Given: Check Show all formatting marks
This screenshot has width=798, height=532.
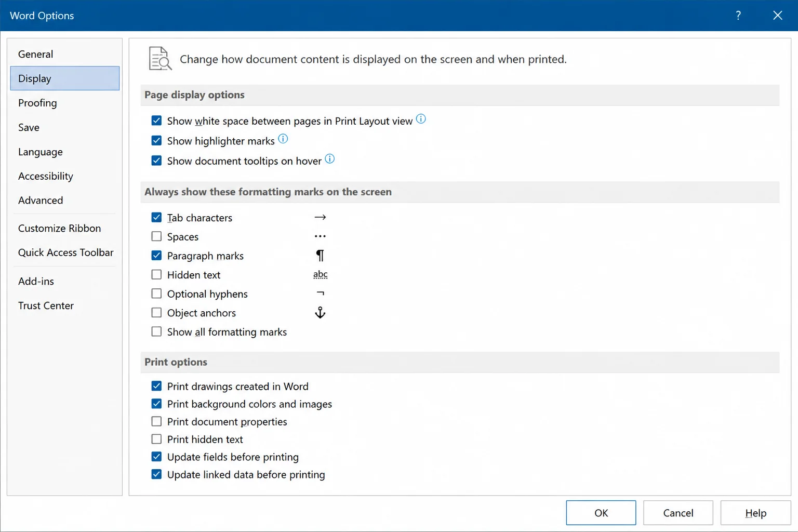Looking at the screenshot, I should click(156, 331).
